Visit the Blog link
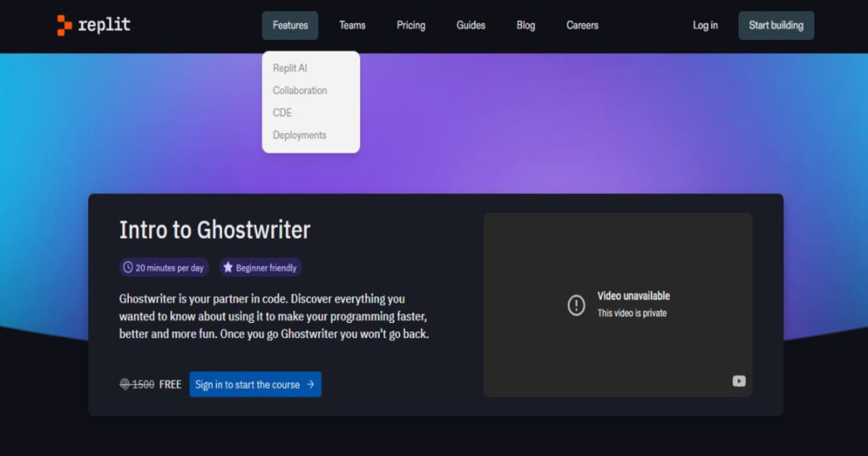The width and height of the screenshot is (868, 456). click(526, 25)
